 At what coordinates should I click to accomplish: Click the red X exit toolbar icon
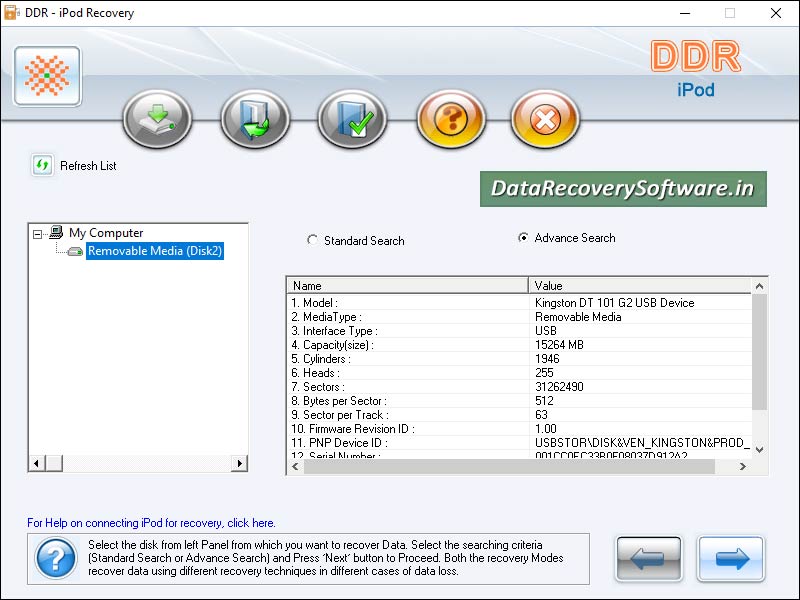pos(544,118)
